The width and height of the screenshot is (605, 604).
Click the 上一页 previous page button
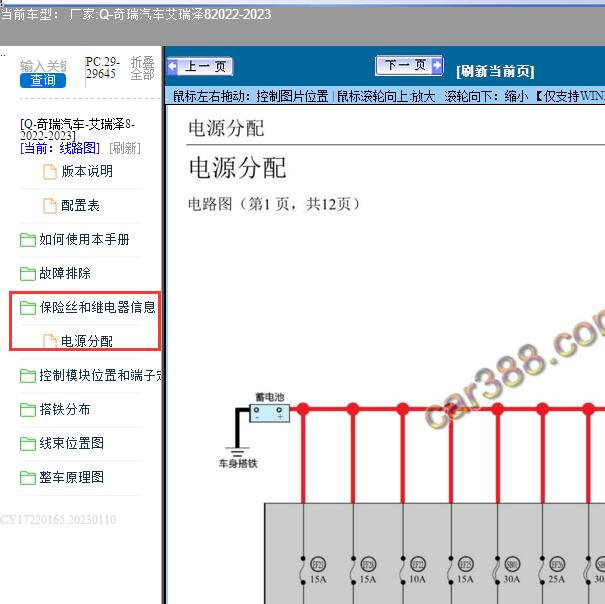[200, 67]
